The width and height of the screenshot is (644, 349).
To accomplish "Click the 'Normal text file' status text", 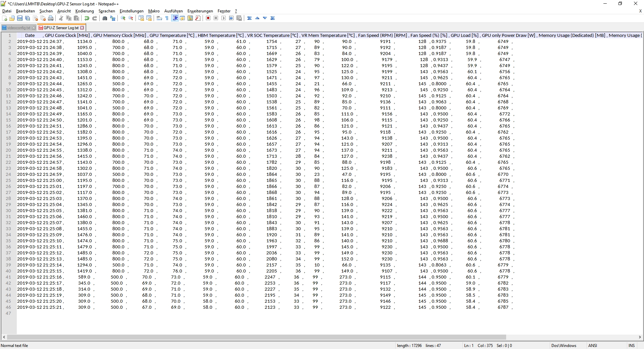I will coord(14,346).
